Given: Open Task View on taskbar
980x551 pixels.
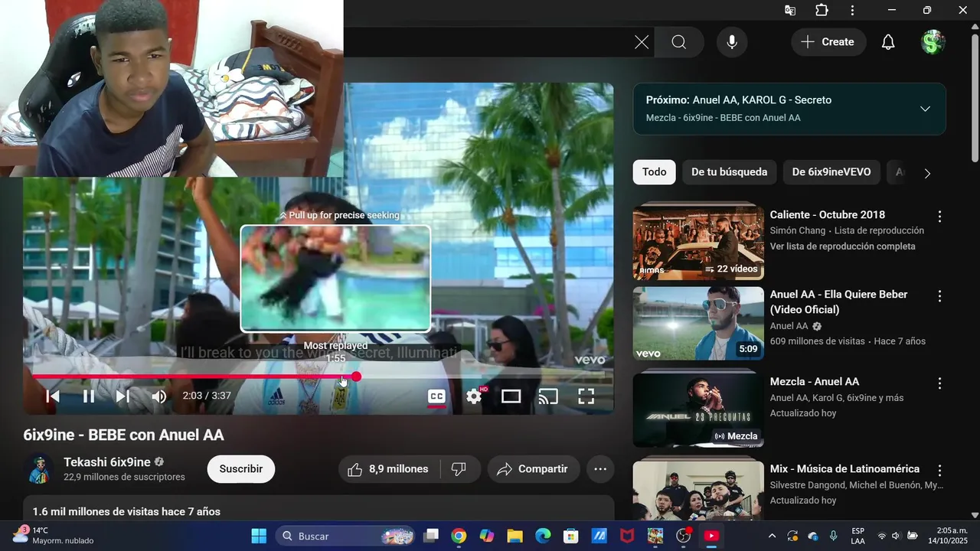Looking at the screenshot, I should coord(431,536).
